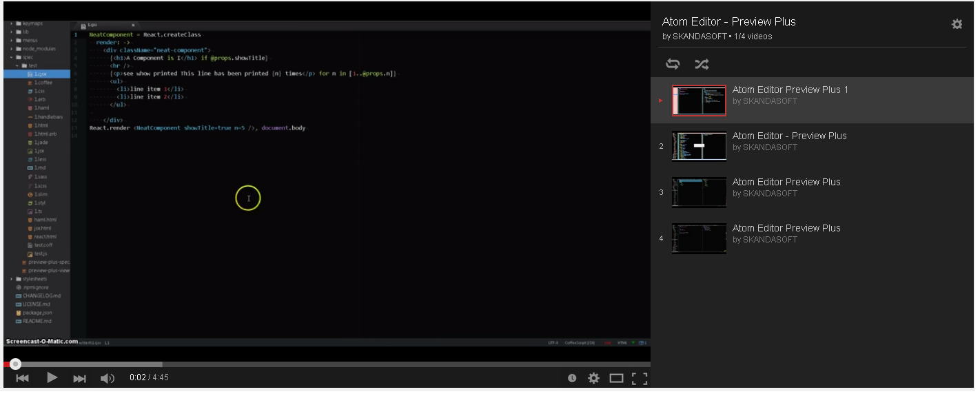Skip to previous video

[23, 378]
